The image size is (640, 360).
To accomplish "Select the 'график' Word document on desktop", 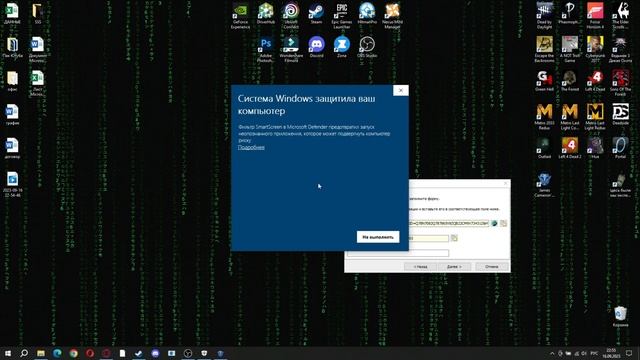I will (12, 113).
